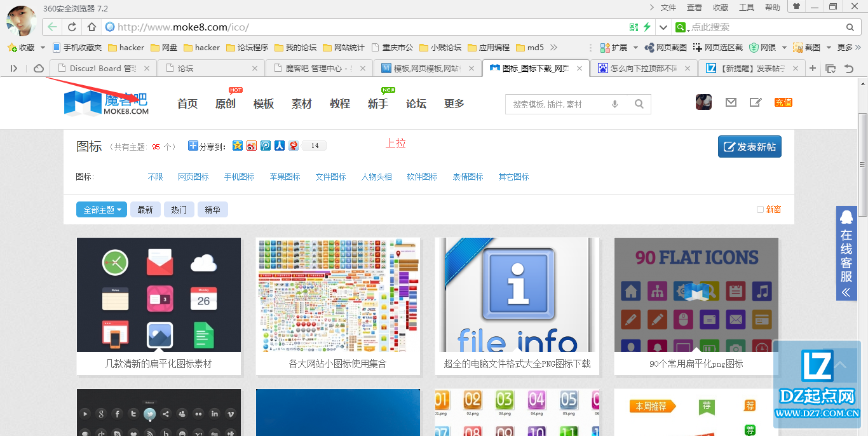868x436 pixels.
Task: Click the microphone icon in the site search
Action: (x=614, y=104)
